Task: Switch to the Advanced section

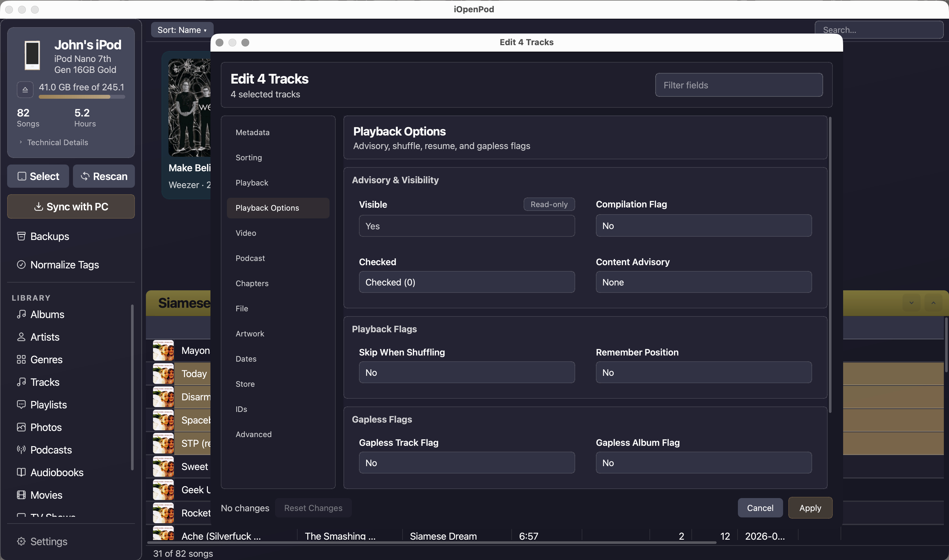Action: tap(278, 434)
